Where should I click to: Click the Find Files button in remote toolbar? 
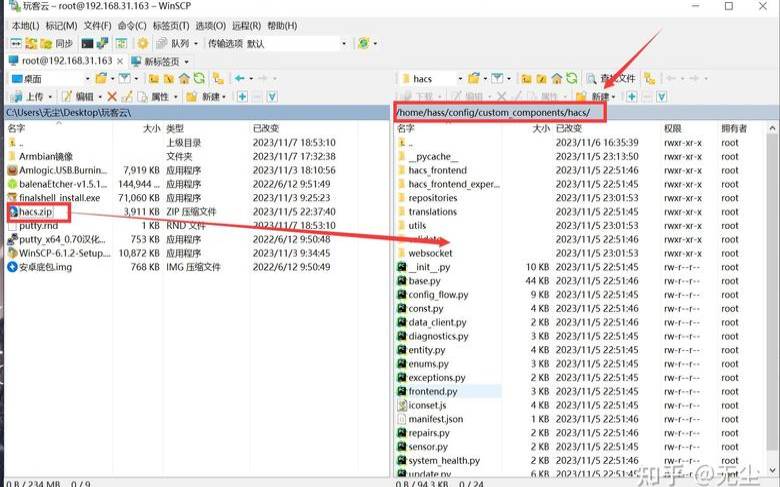click(x=611, y=79)
